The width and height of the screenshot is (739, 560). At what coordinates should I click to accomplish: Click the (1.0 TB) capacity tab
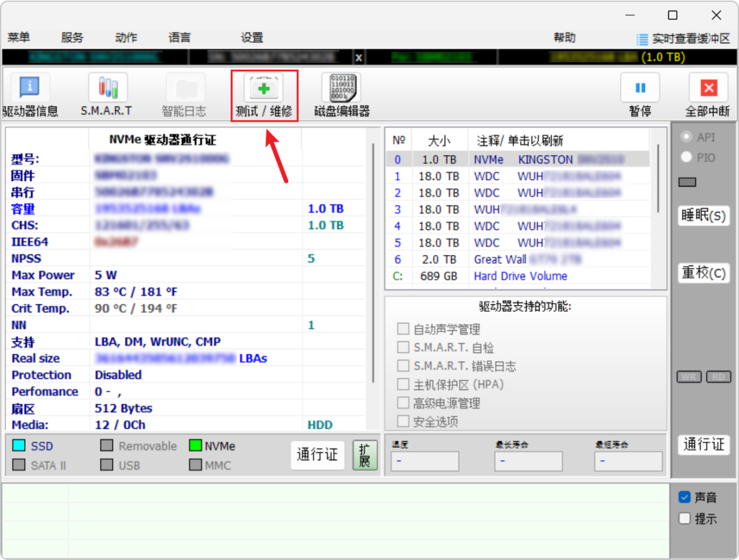(662, 57)
